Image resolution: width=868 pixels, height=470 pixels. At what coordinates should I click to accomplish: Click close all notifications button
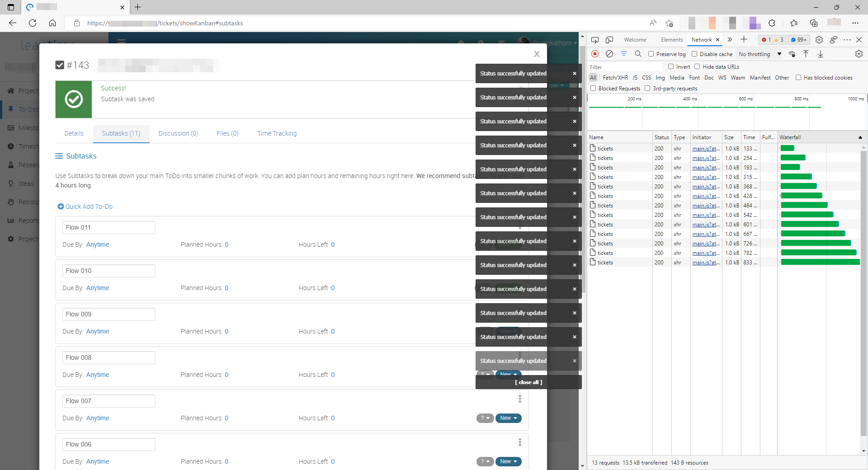(x=528, y=382)
